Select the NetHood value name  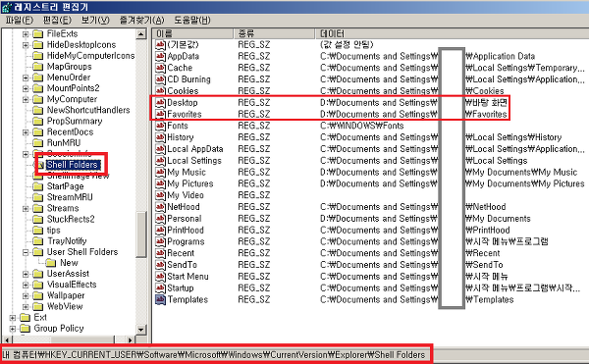click(184, 207)
